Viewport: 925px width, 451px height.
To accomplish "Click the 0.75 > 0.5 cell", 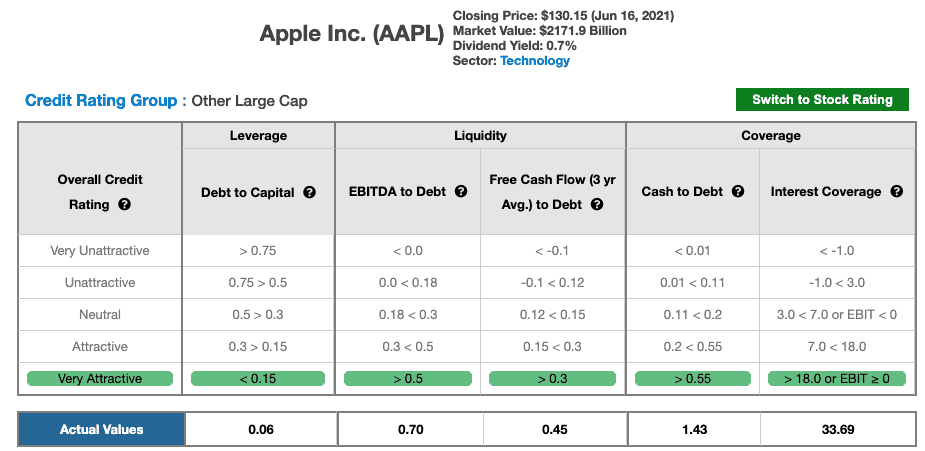I will 258,282.
